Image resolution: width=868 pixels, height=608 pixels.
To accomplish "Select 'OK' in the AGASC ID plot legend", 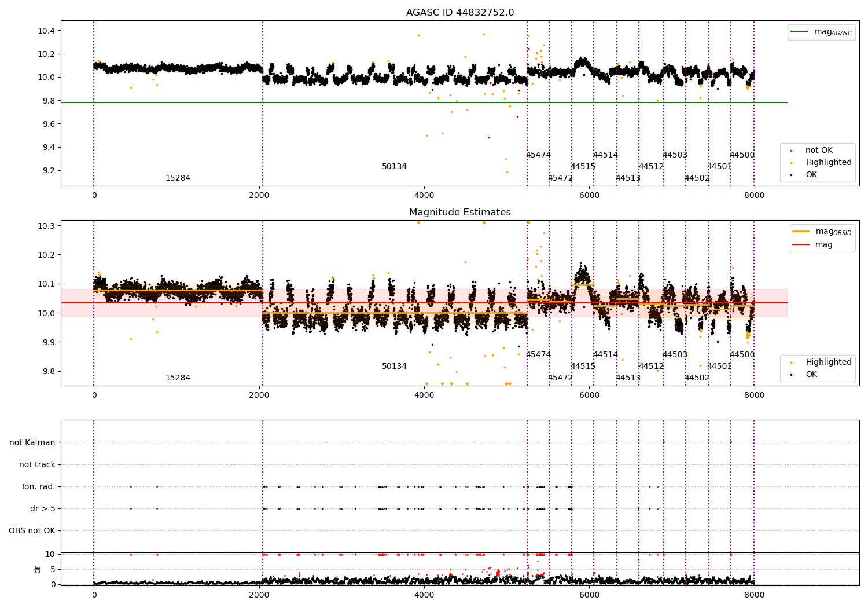I will pos(811,175).
